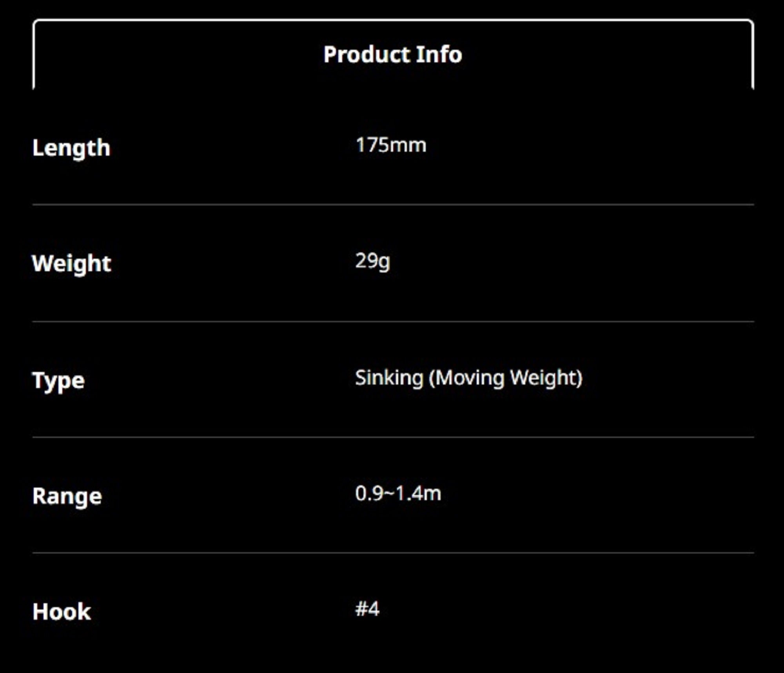Viewport: 784px width, 673px height.
Task: Select the Hook row label
Action: [62, 611]
